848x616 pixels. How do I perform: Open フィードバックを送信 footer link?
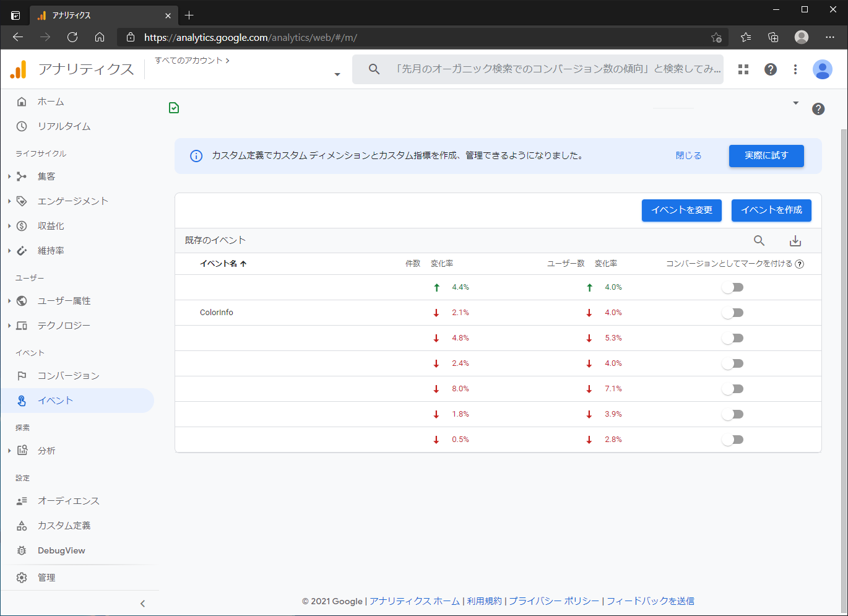click(x=651, y=601)
